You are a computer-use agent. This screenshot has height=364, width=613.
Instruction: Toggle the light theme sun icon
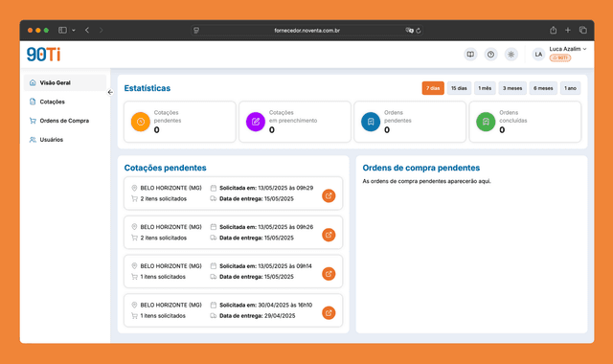(x=511, y=55)
